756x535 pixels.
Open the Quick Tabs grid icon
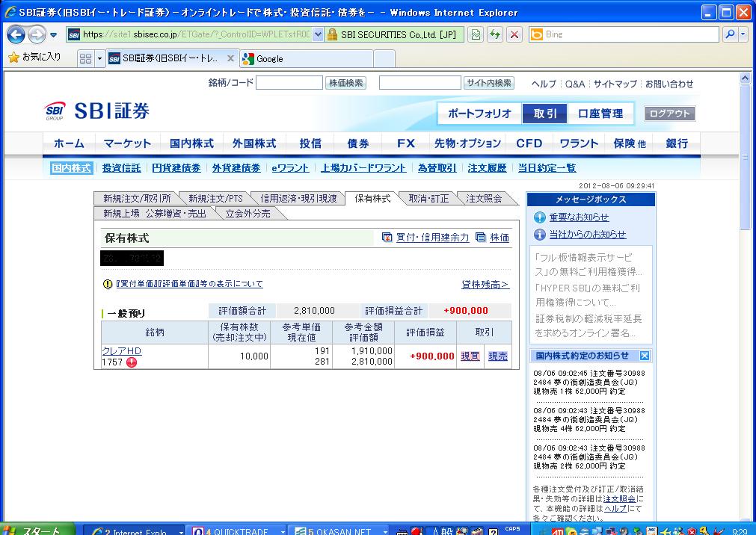[85, 58]
